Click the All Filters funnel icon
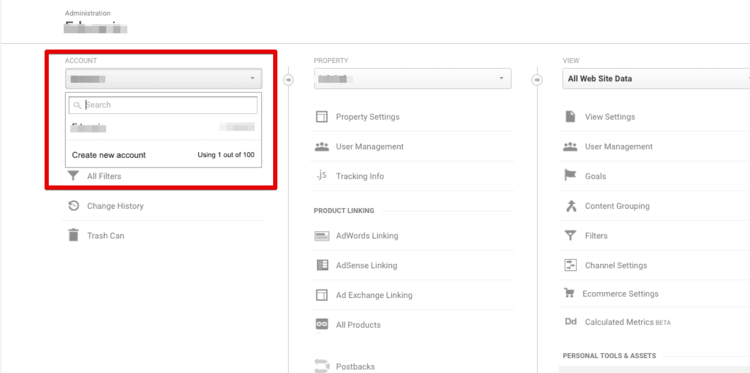 (x=73, y=176)
